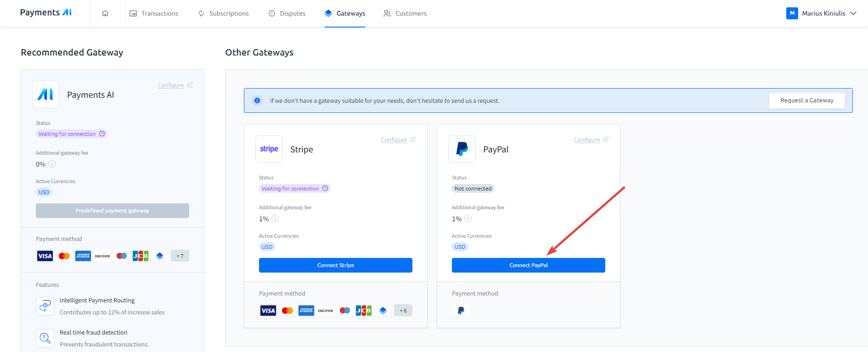Click the Payments AI gateway logo tile

click(x=46, y=95)
